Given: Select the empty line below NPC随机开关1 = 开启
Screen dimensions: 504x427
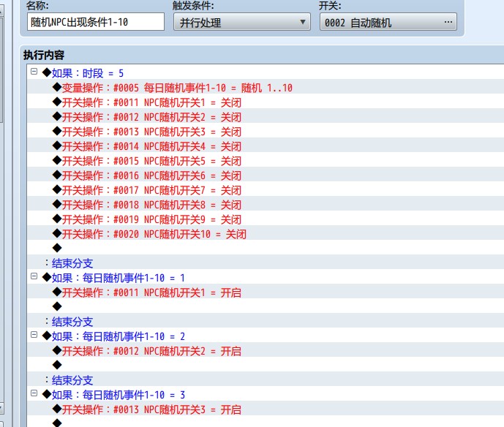Looking at the screenshot, I should pos(266,306).
